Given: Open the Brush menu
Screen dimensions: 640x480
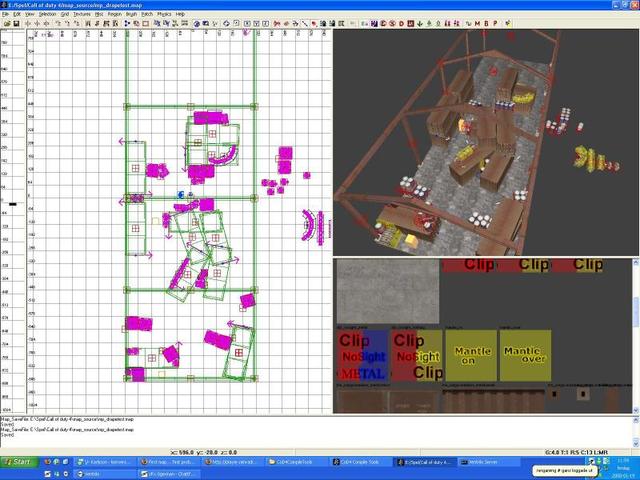Looking at the screenshot, I should pos(131,14).
